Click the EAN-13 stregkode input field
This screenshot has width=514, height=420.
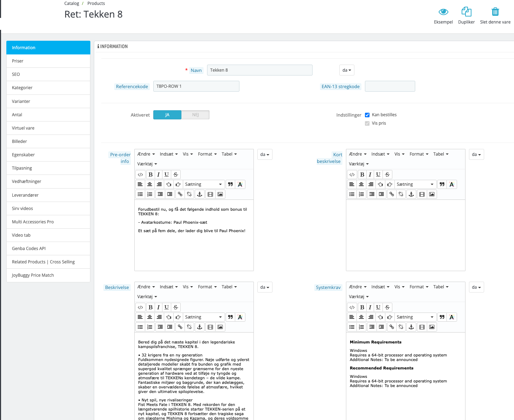pyautogui.click(x=390, y=86)
